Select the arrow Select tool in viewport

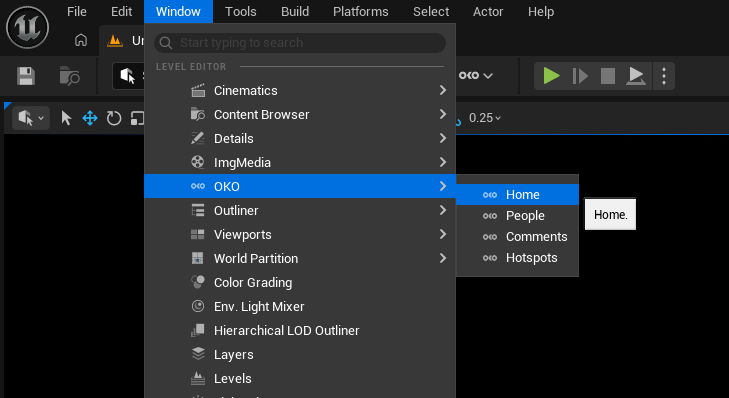pos(66,118)
